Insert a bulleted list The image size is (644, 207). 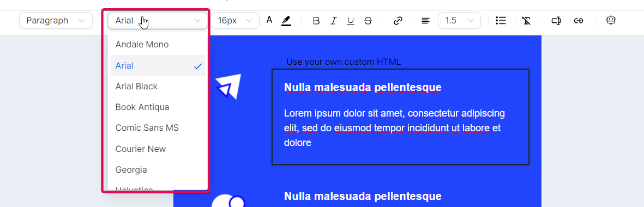coord(501,21)
